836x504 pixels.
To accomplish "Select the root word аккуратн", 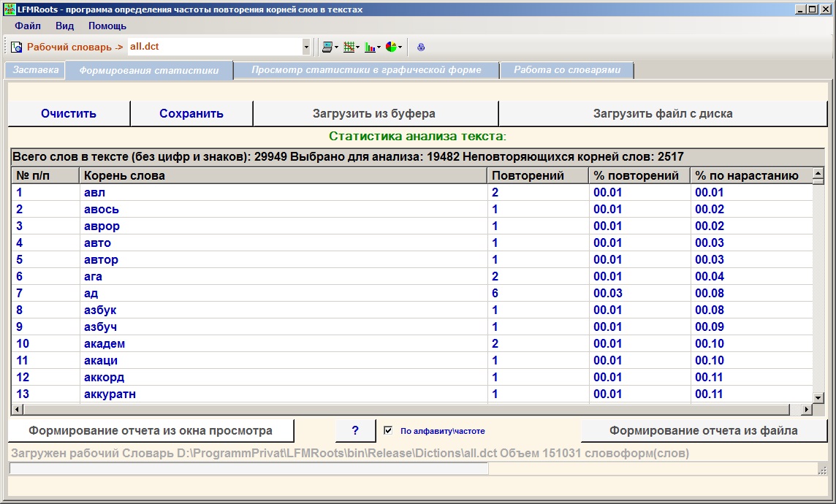I will (x=110, y=394).
